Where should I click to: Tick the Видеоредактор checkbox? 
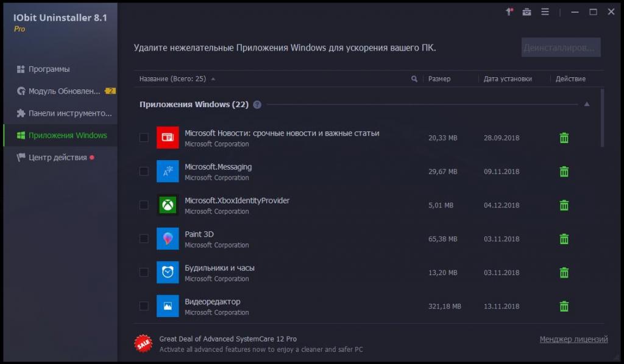(x=144, y=306)
